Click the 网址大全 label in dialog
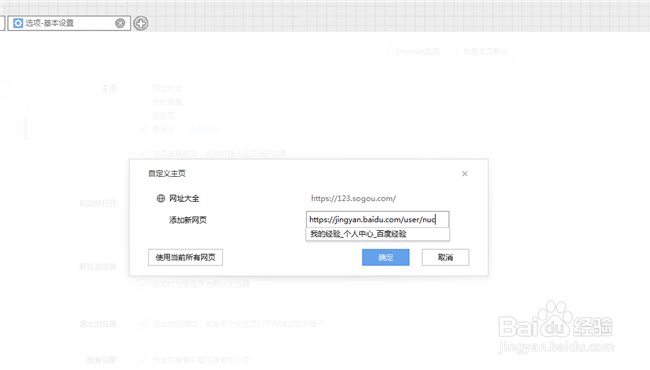The width and height of the screenshot is (650, 370). [184, 198]
